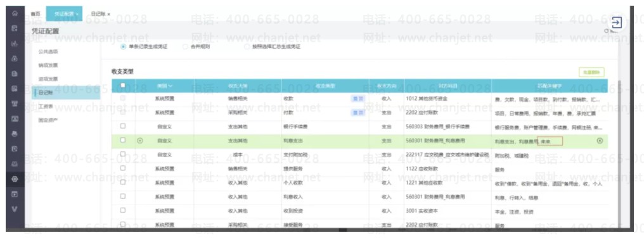The height and width of the screenshot is (240, 644).
Task: Click the exit arrow icon at top right
Action: pos(617,22)
